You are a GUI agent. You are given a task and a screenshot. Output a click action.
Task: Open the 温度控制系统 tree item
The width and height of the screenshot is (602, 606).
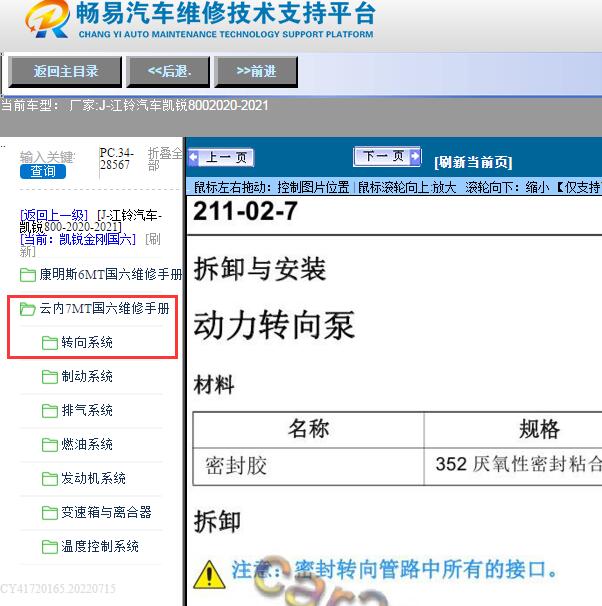click(x=100, y=546)
